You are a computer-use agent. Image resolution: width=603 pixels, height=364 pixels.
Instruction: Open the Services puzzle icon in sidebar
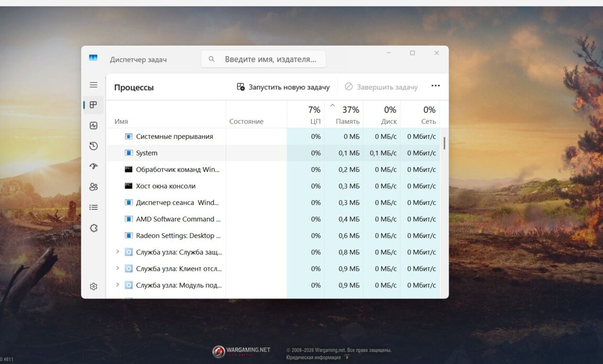pyautogui.click(x=93, y=228)
